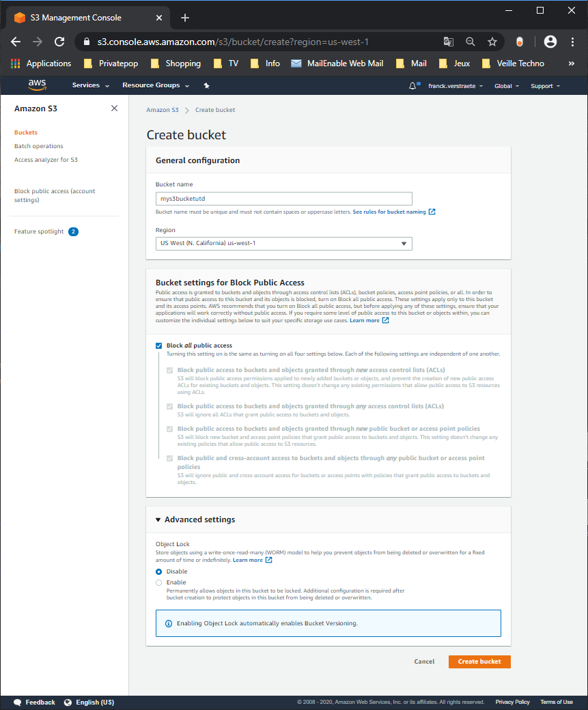Viewport: 588px width, 710px height.
Task: Click the Cancel button
Action: pyautogui.click(x=424, y=662)
